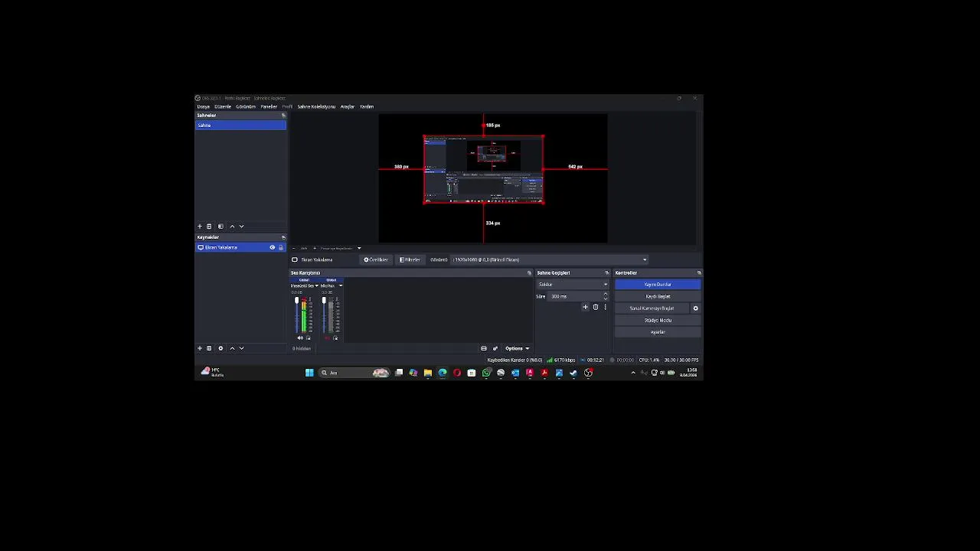Open scene filters in Sahneler toolbar
980x551 pixels.
[x=220, y=227]
